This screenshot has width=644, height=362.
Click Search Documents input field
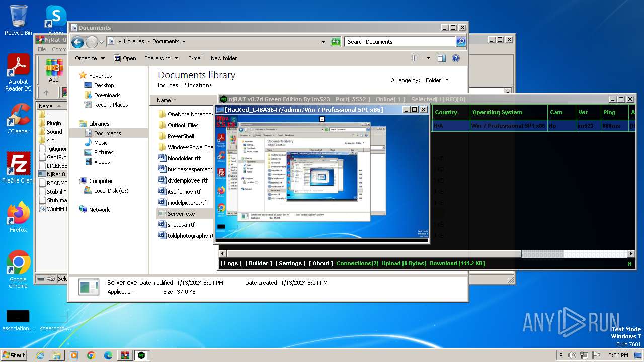(x=400, y=42)
